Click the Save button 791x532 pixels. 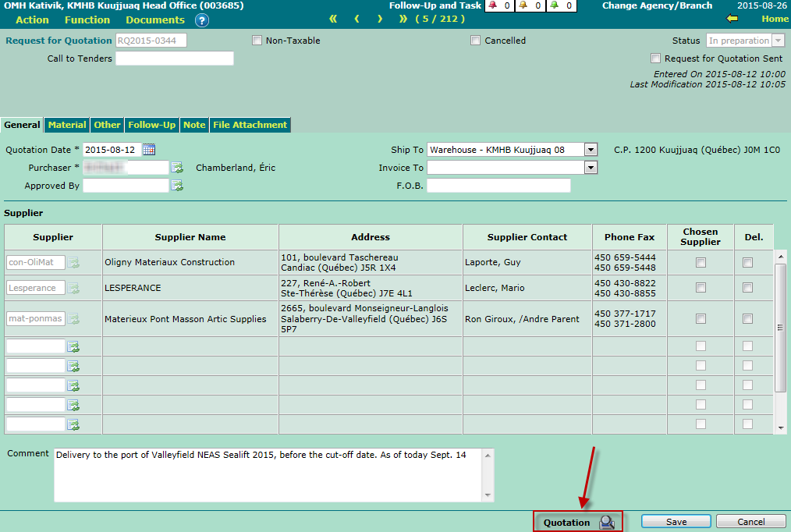click(x=676, y=521)
